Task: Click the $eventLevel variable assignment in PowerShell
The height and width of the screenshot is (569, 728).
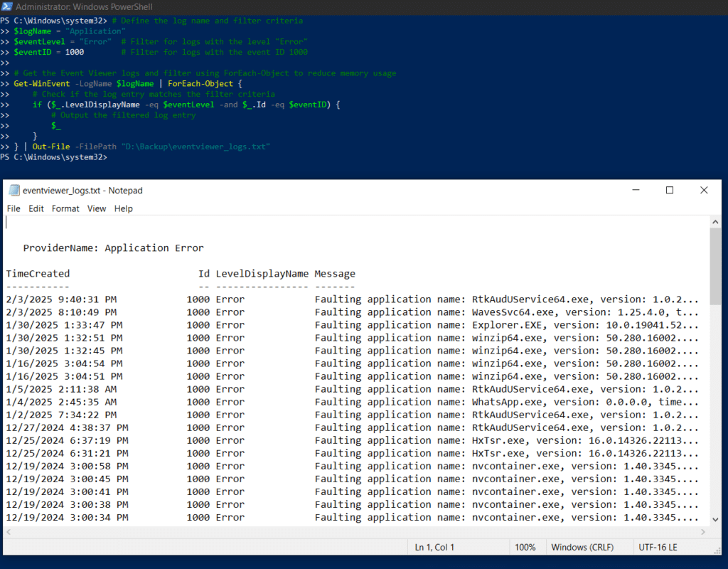Action: point(63,42)
